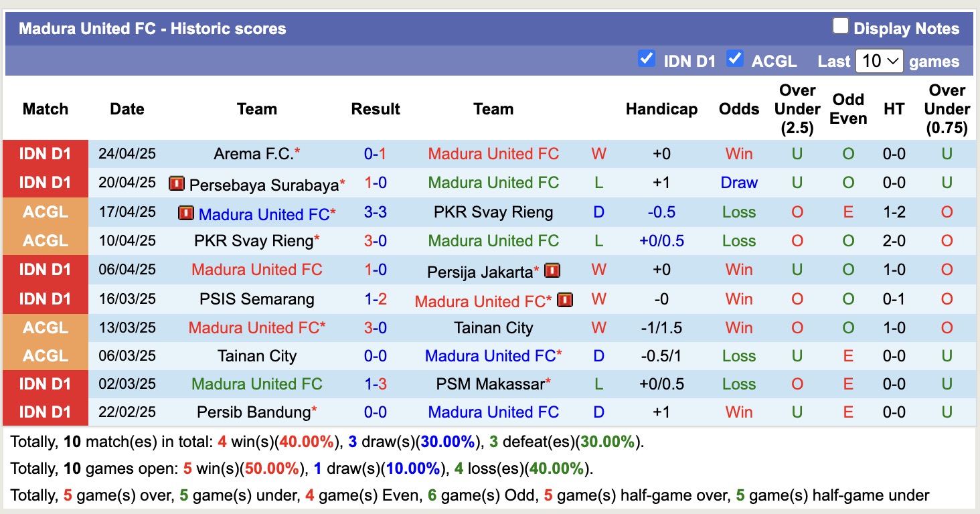Click the ACGL badge on the 06/03/25 row
The width and height of the screenshot is (980, 514).
tap(45, 355)
